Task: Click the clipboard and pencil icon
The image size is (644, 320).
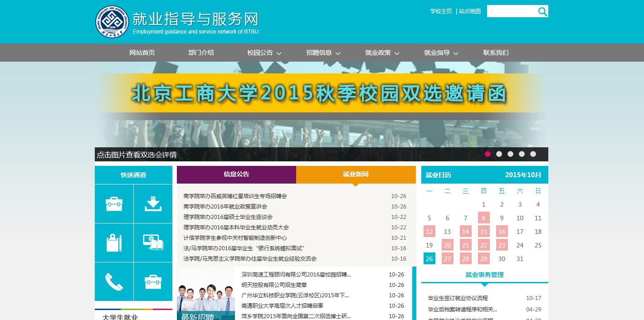Action: click(x=114, y=243)
